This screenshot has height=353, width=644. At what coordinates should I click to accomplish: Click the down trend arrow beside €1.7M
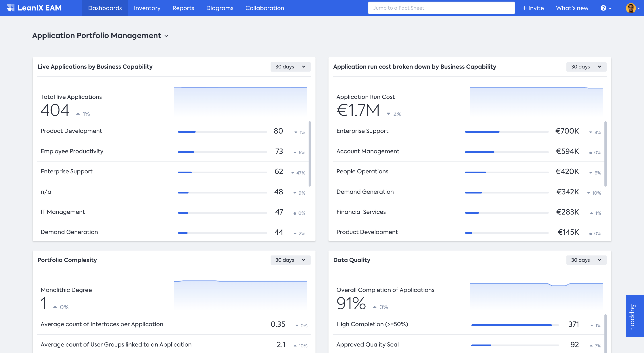pyautogui.click(x=388, y=114)
